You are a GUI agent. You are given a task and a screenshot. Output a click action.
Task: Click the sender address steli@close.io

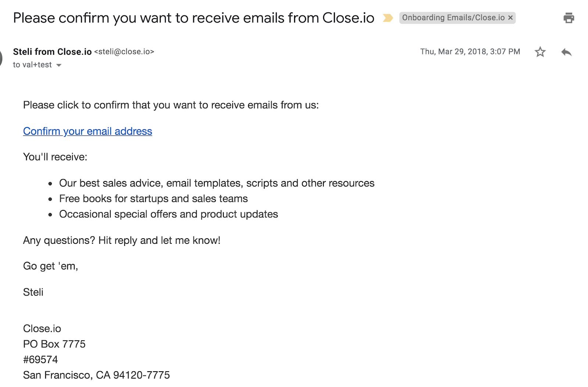tap(124, 52)
